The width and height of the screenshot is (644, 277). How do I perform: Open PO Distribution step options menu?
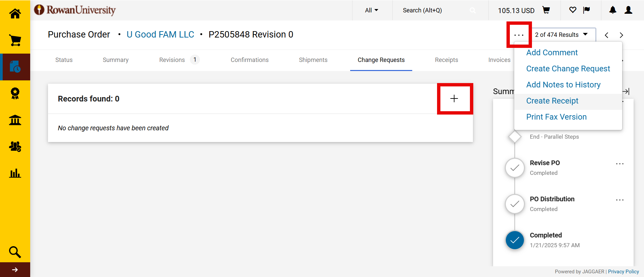coord(620,200)
